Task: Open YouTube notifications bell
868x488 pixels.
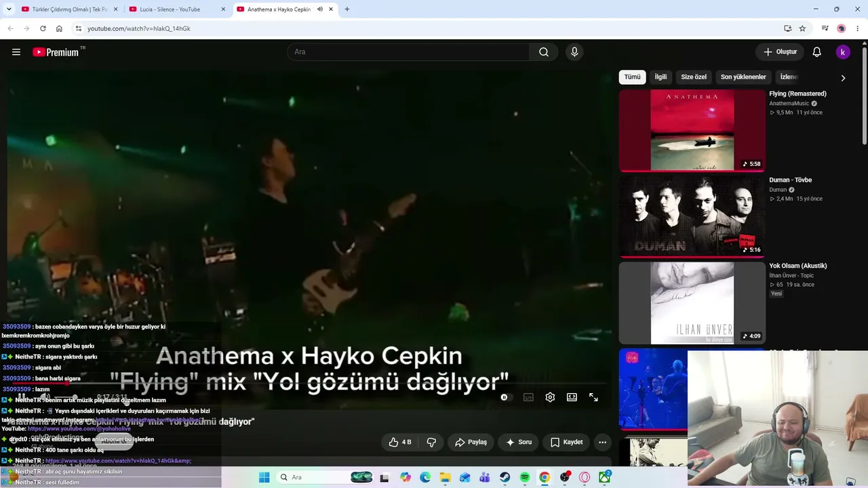Action: point(817,52)
